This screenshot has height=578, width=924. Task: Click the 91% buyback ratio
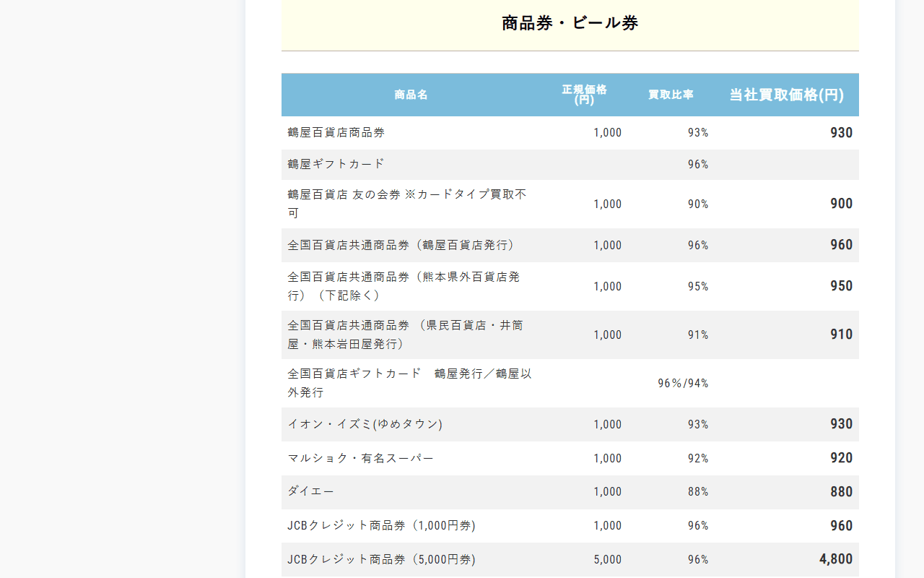point(698,335)
